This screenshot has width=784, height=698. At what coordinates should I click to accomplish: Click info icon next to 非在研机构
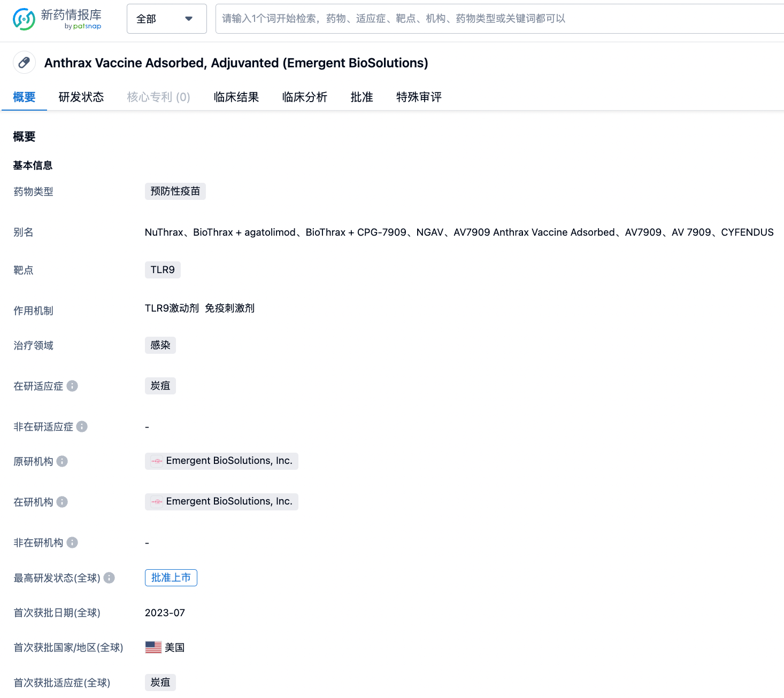72,542
